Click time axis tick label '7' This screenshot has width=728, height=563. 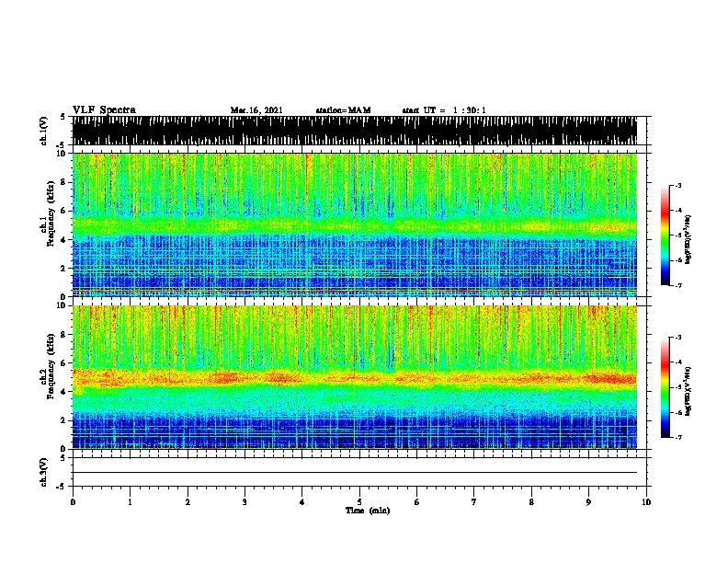pos(474,502)
